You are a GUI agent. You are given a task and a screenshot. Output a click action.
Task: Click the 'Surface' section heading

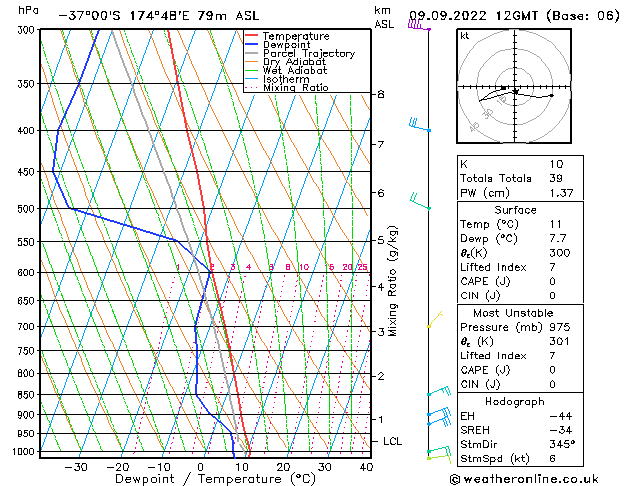tap(515, 210)
